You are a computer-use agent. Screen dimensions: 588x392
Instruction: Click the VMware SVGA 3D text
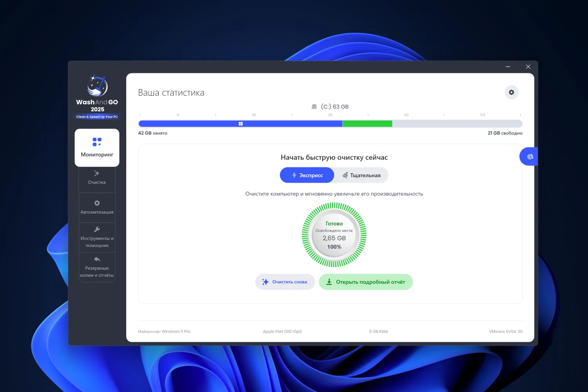click(506, 332)
